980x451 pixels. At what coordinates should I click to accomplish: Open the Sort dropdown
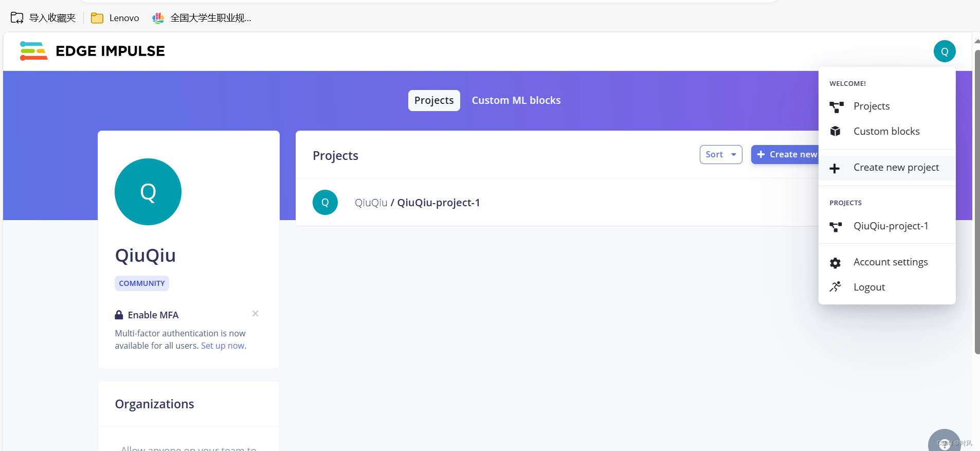[721, 154]
